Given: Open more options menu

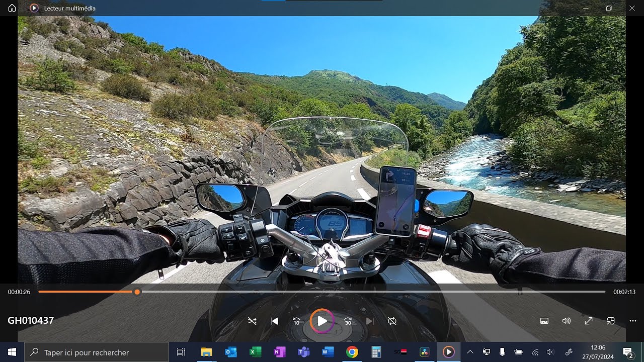Looking at the screenshot, I should click(633, 321).
